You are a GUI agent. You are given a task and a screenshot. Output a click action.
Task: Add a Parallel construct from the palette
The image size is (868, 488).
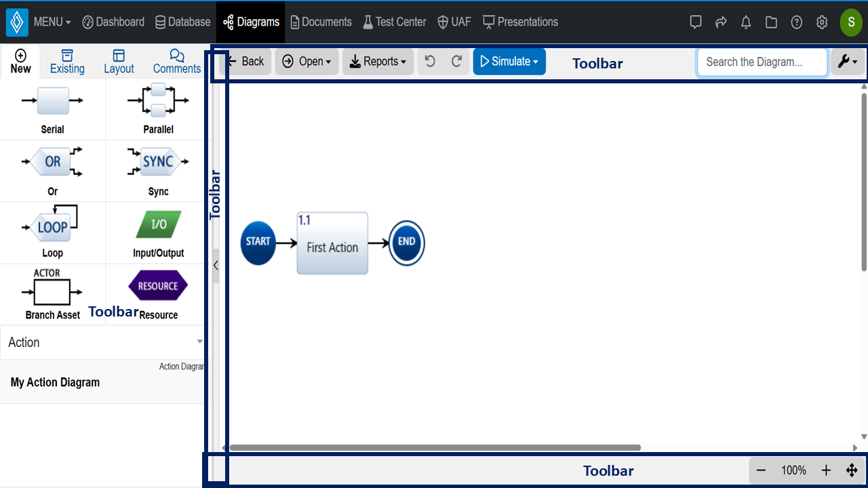(158, 100)
